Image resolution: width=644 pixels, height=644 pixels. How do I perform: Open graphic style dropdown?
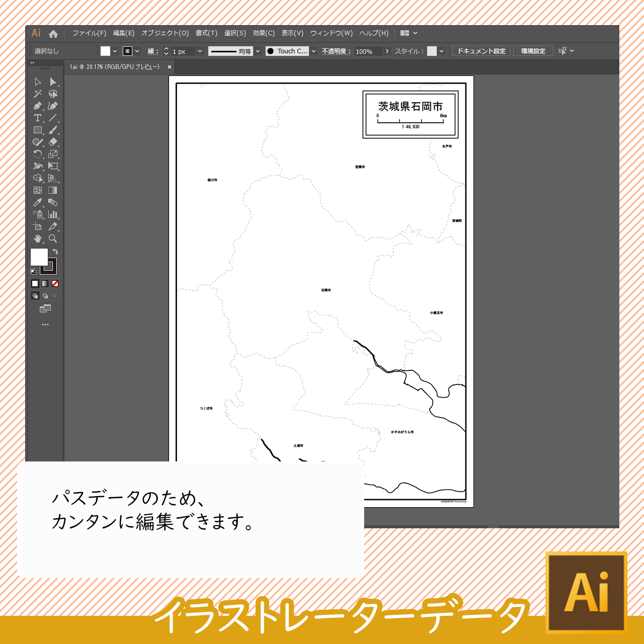(x=441, y=51)
